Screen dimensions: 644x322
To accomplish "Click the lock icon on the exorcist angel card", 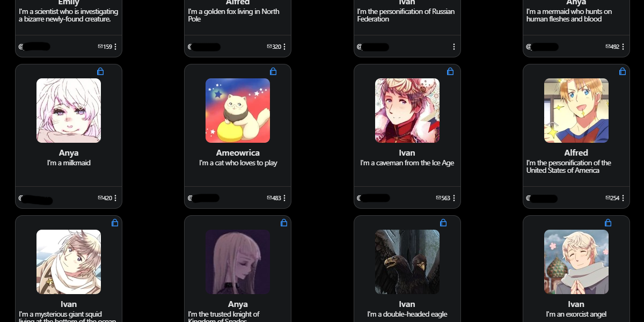I will coord(608,222).
